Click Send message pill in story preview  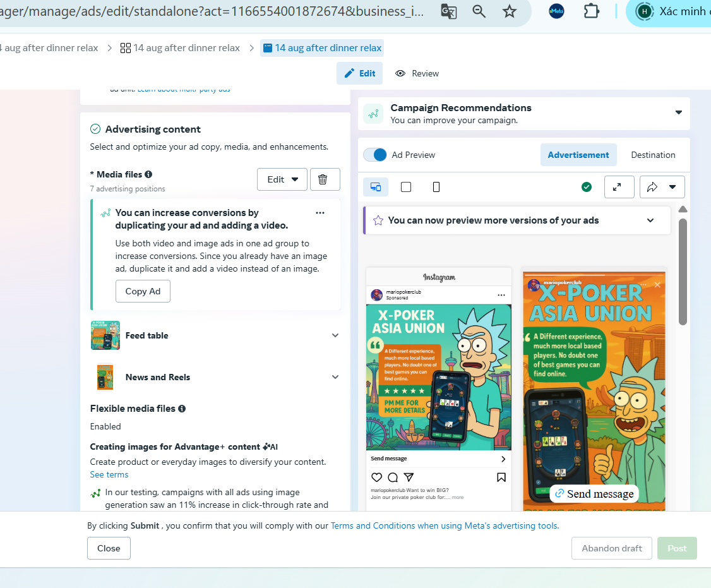click(x=594, y=494)
